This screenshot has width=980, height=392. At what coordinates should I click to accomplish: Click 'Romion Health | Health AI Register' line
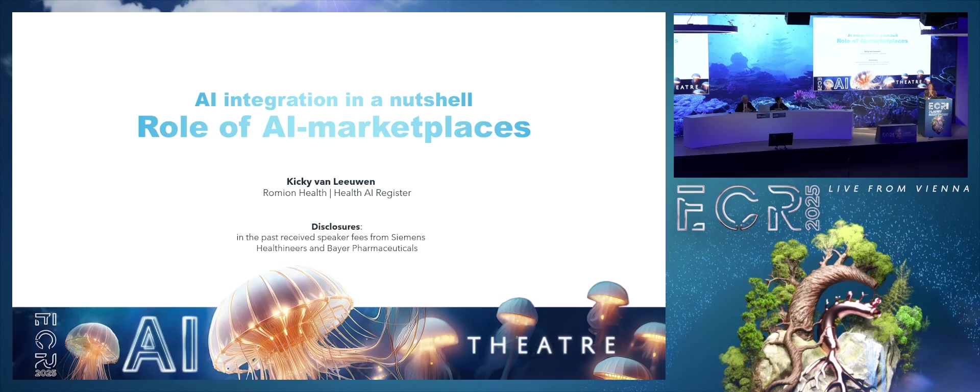point(337,193)
